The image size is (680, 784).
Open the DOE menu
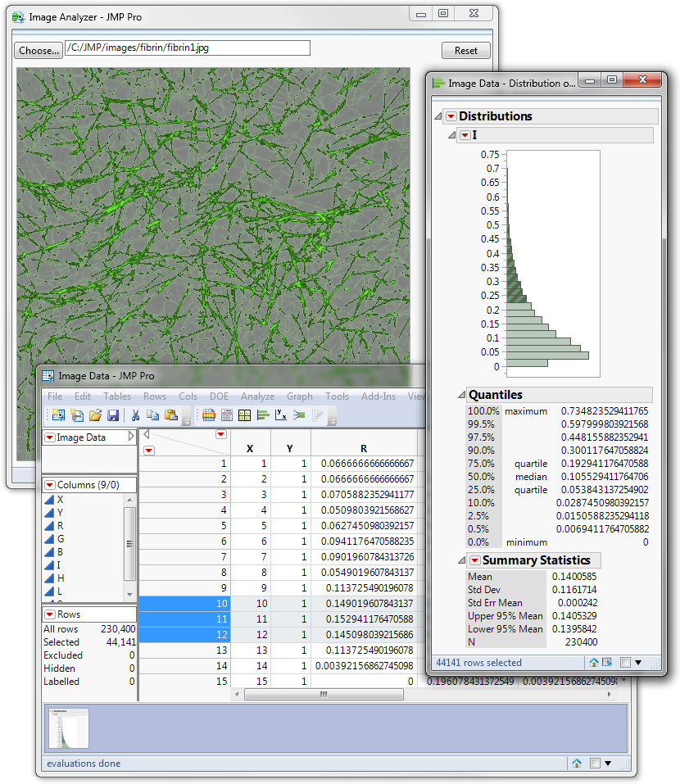coord(219,397)
